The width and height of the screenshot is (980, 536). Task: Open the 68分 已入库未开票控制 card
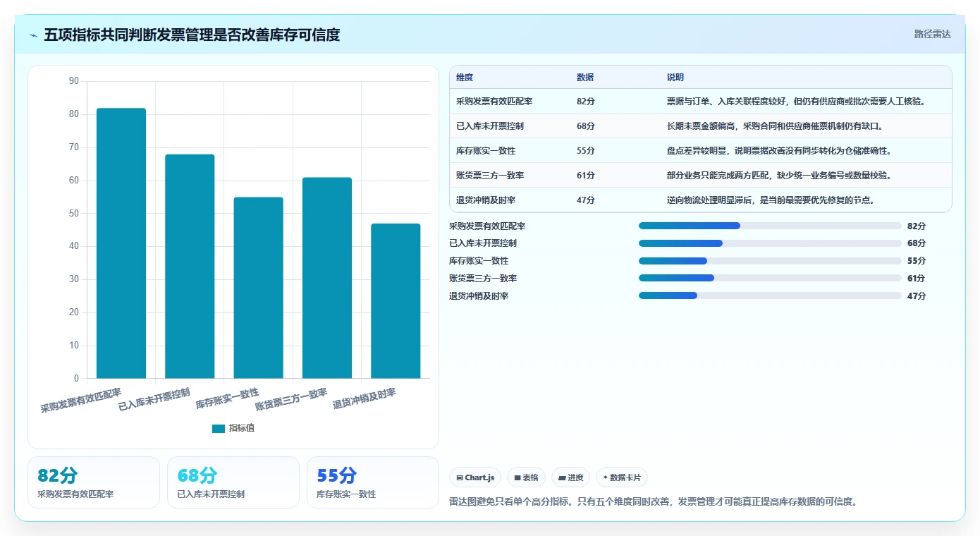click(x=233, y=482)
